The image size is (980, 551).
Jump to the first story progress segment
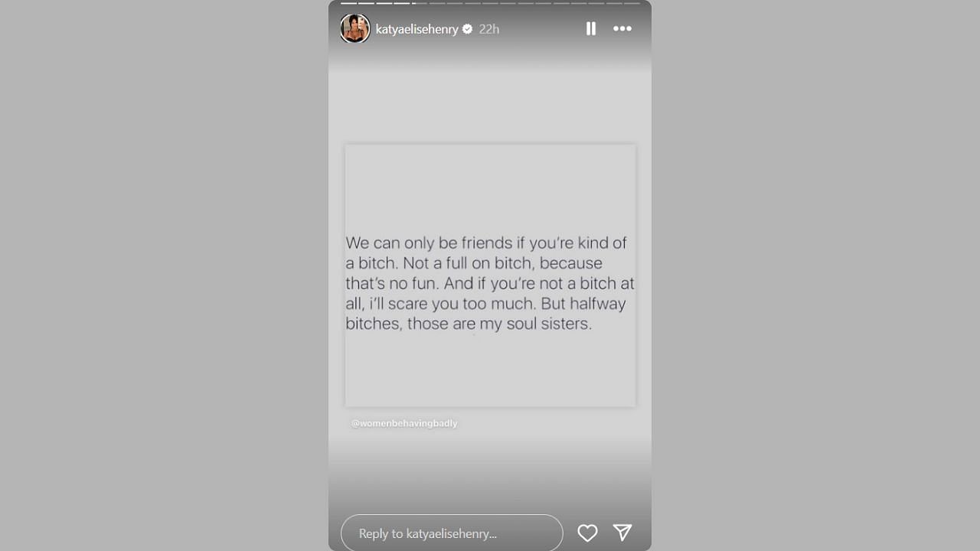[348, 3]
